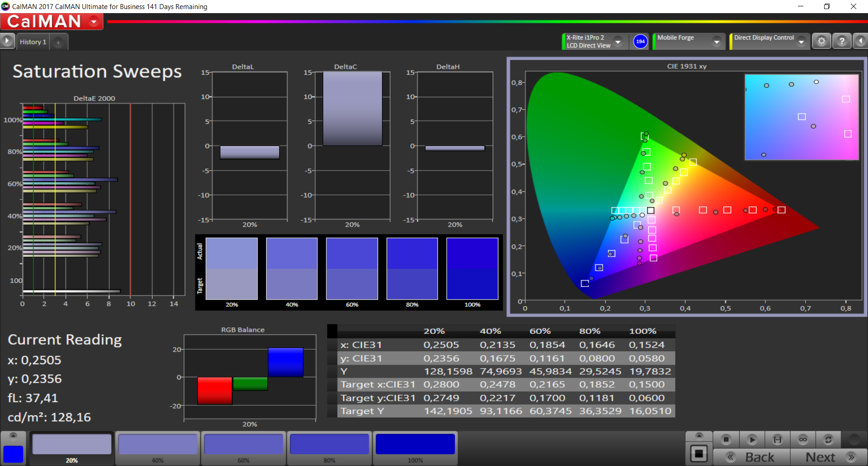This screenshot has width=868, height=466.
Task: Click the fL: 37,41 reading
Action: tap(33, 398)
